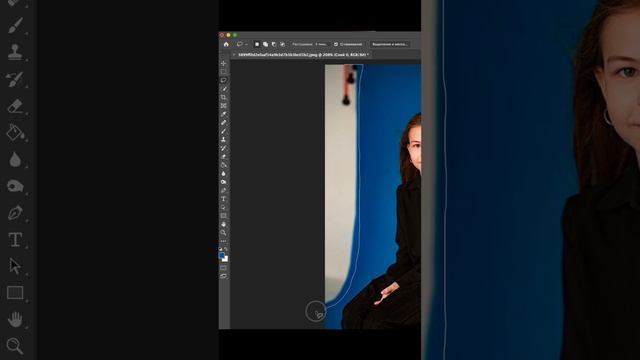Select the Paint Bucket in enlarged left toolbar

(15, 133)
